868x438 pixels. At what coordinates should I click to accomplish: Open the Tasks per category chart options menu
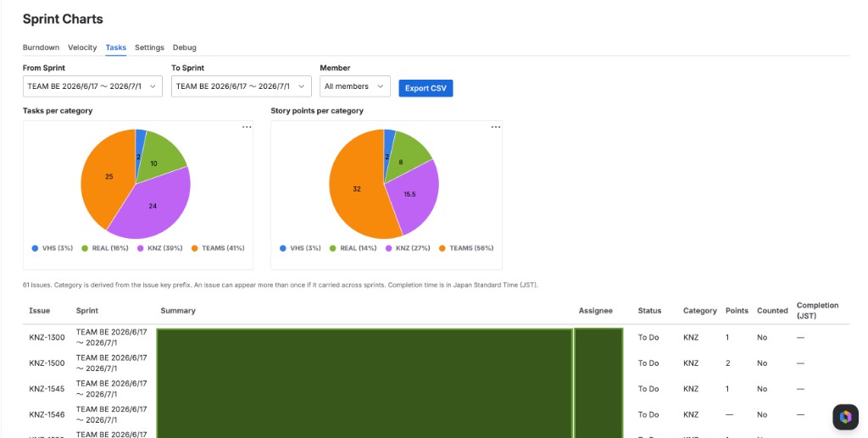pos(247,127)
